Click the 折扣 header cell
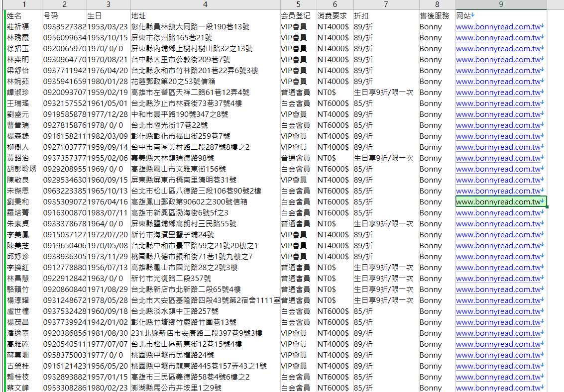The width and height of the screenshot is (564, 392). (x=386, y=16)
